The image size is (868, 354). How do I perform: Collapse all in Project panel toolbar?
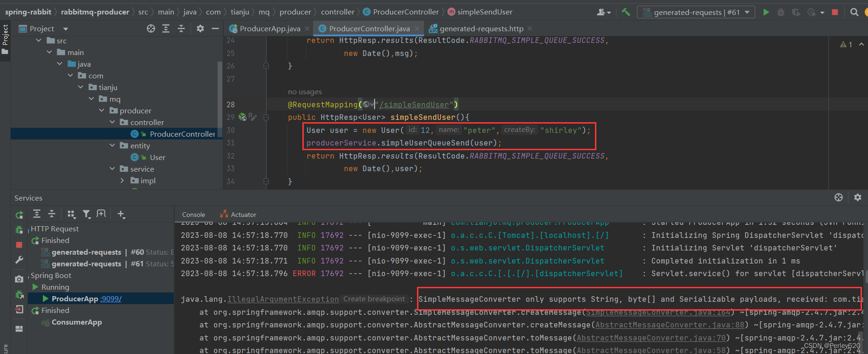pos(181,28)
